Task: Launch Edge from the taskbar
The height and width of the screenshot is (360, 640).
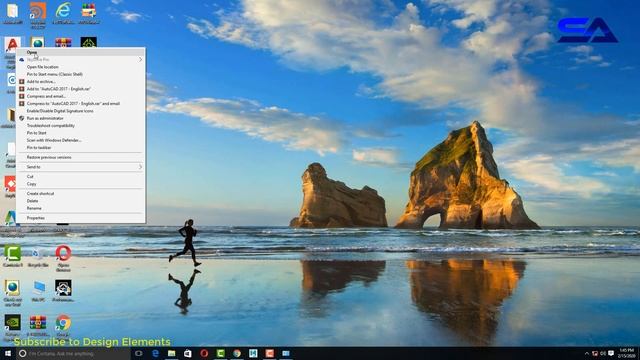Action: coord(155,353)
